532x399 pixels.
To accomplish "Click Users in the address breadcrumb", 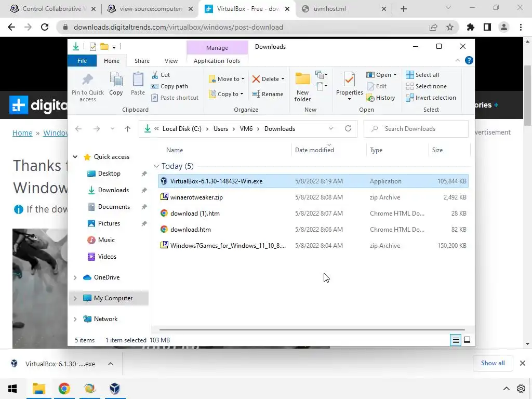I will 220,129.
